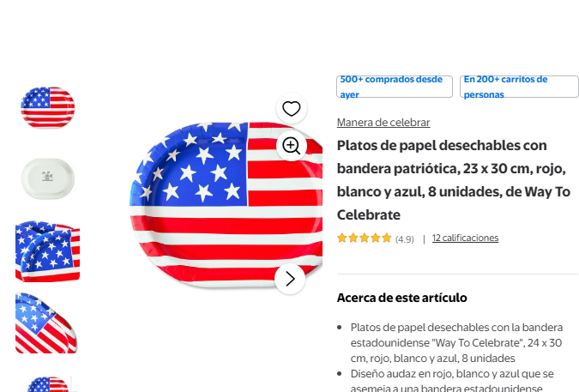
Task: Select first flag plate thumbnail
Action: point(48,107)
